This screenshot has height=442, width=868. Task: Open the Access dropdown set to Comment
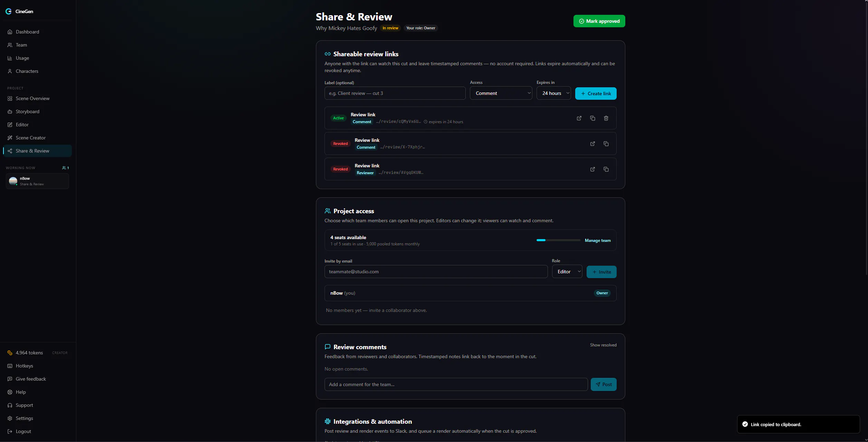(x=501, y=93)
